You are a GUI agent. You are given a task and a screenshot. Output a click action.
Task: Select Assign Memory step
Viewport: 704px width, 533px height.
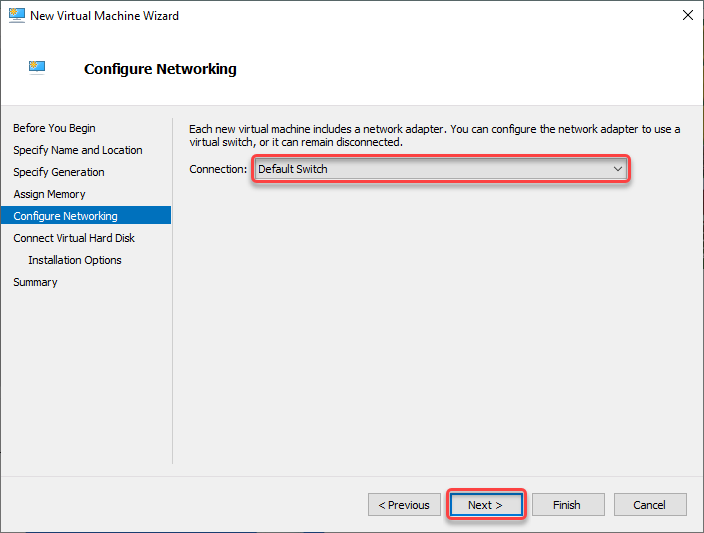tap(49, 194)
